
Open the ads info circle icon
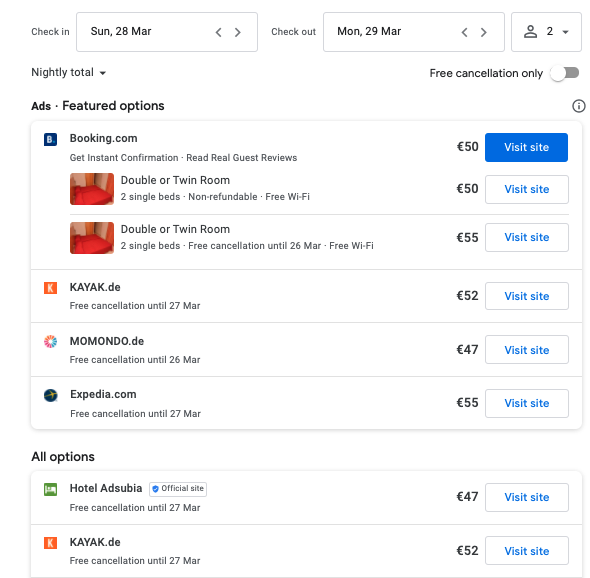pyautogui.click(x=579, y=106)
